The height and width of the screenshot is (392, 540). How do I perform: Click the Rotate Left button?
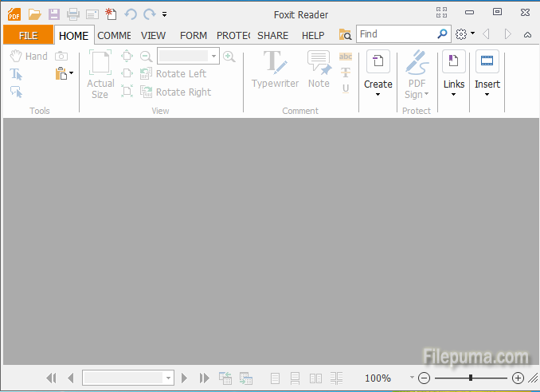(x=174, y=73)
